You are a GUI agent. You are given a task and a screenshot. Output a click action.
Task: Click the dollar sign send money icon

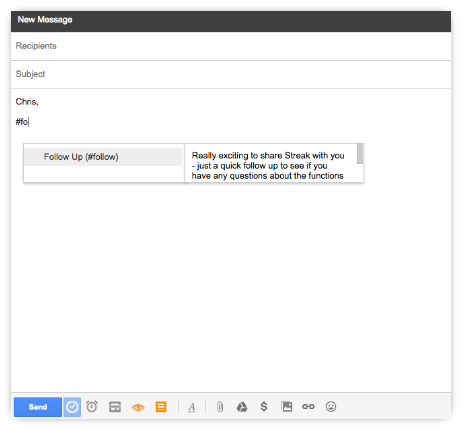click(264, 406)
